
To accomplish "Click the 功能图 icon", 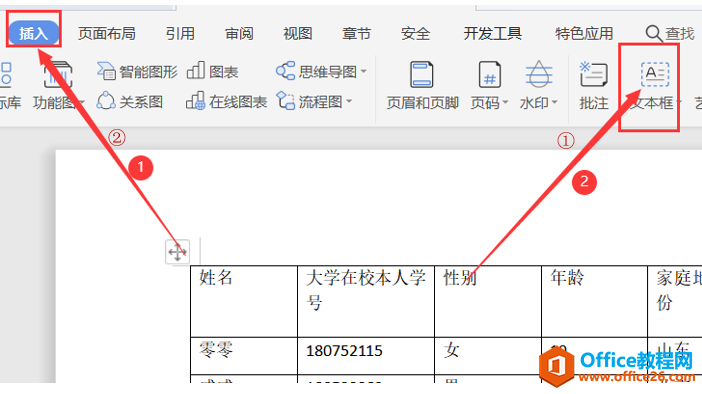I will point(58,74).
